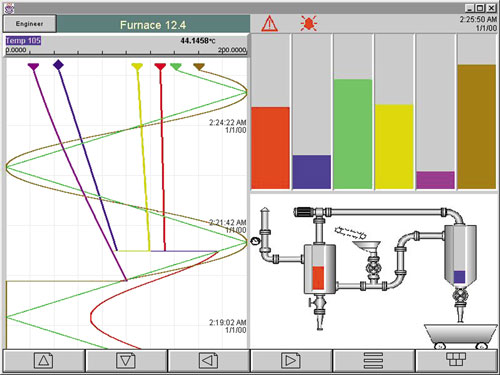Click the green triangle pen marker

coord(176,66)
